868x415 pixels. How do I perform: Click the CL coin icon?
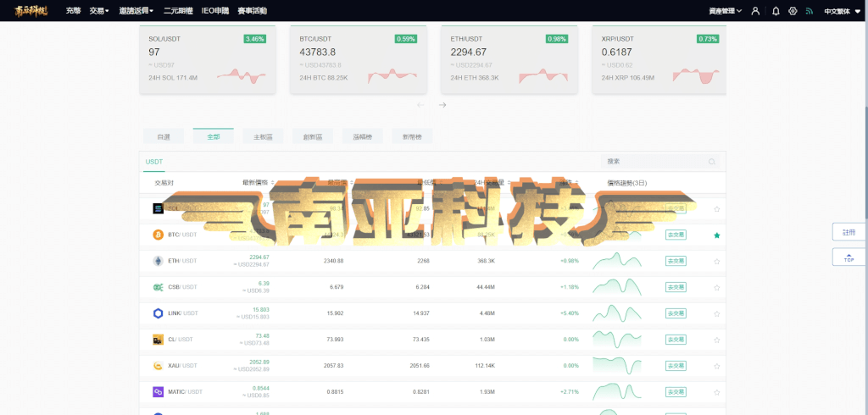click(159, 339)
